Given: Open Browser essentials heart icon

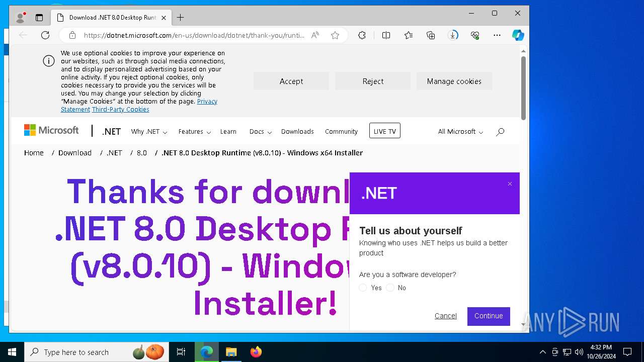Looking at the screenshot, I should pos(475,35).
